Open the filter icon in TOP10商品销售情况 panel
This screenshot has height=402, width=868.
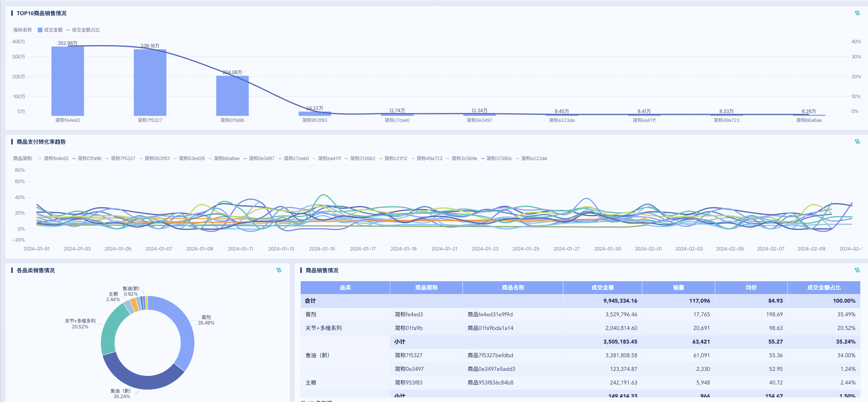(857, 13)
